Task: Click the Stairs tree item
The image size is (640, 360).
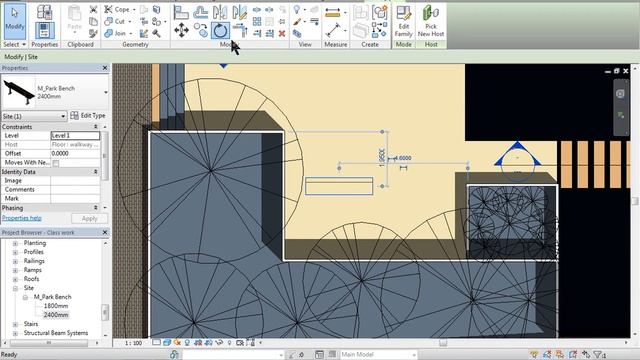Action: pos(31,324)
